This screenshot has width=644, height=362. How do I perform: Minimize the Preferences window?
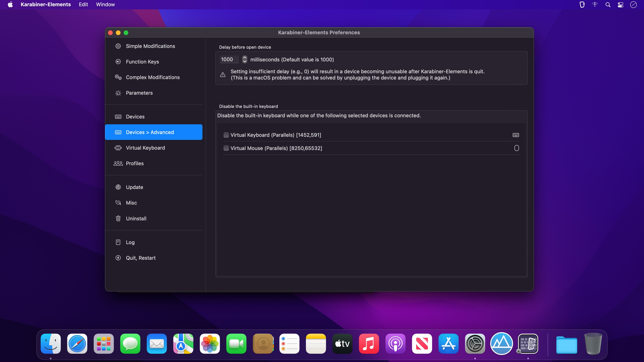coord(118,33)
